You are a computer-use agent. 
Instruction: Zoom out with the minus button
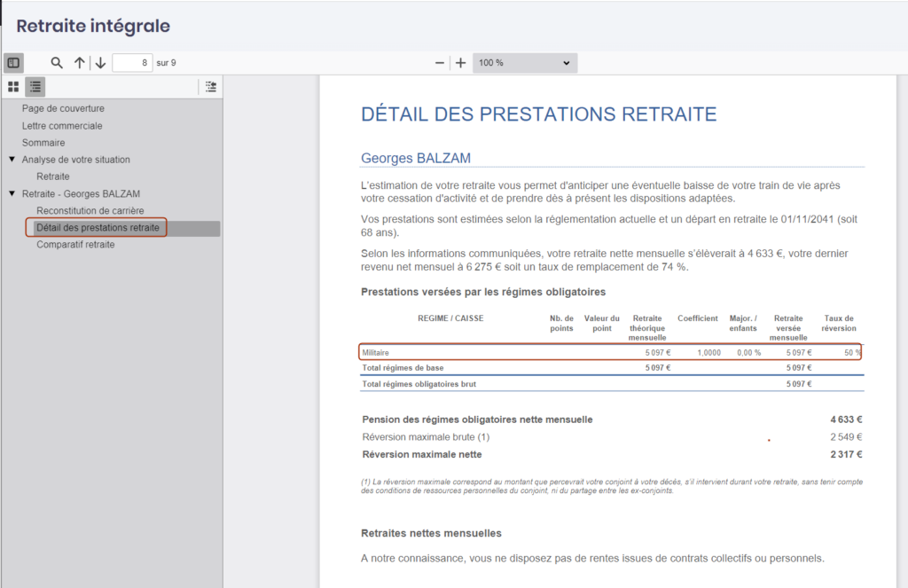click(x=440, y=63)
